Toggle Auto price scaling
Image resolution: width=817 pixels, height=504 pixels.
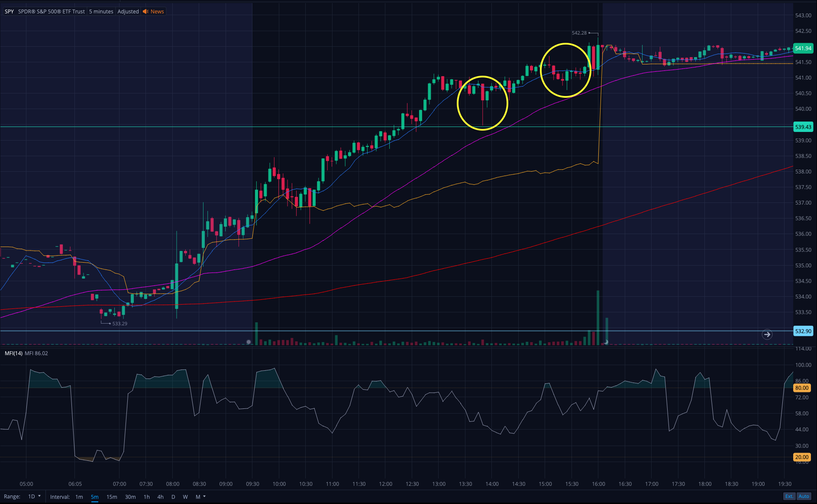[804, 496]
